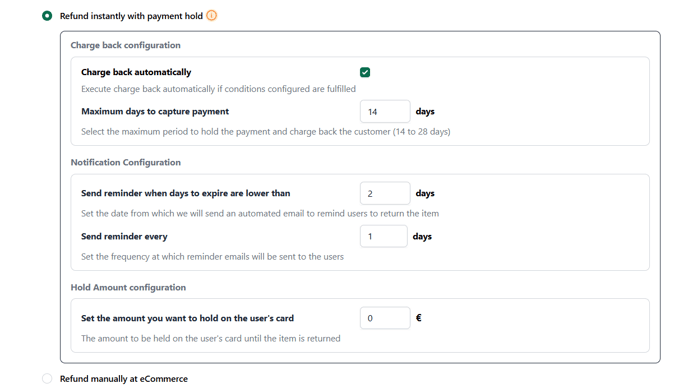Select Refund instantly with payment hold radio
Viewport: 688px width, 388px height.
pyautogui.click(x=47, y=16)
